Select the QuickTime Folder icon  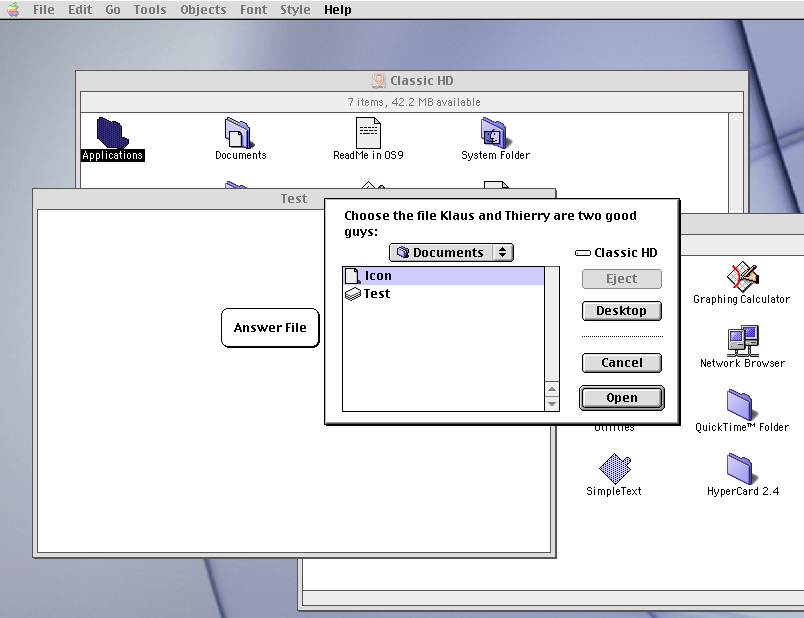point(741,404)
